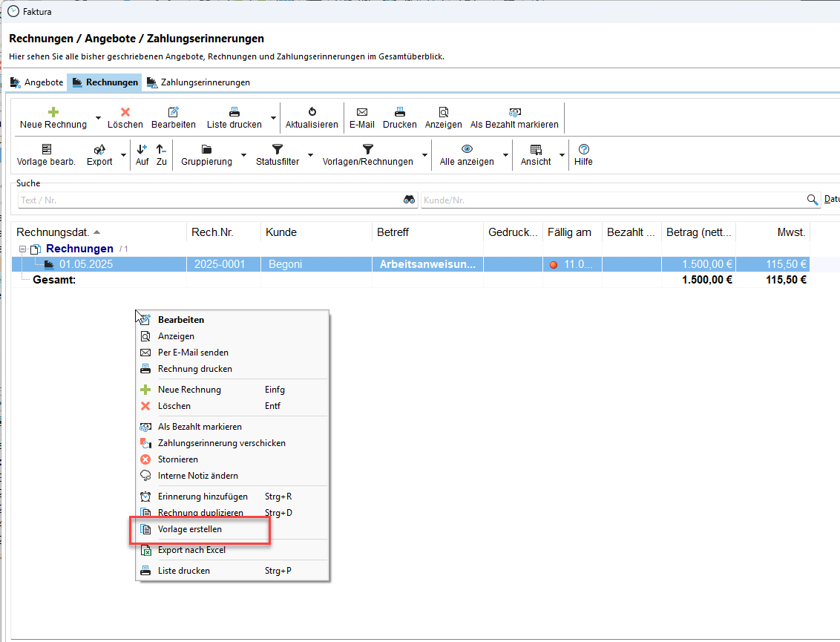Open Bearbeiten from the toolbar

point(174,112)
